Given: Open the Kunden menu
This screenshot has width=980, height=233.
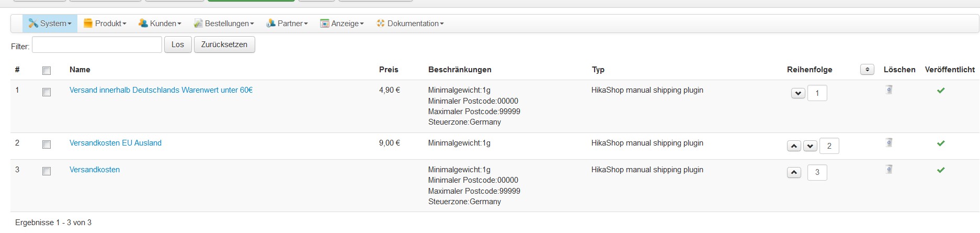Looking at the screenshot, I should coord(160,24).
